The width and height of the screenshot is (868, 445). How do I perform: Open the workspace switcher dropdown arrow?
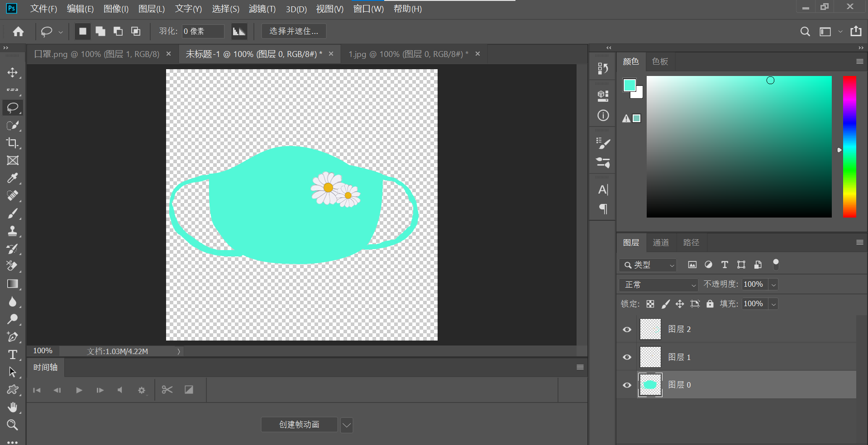[840, 32]
